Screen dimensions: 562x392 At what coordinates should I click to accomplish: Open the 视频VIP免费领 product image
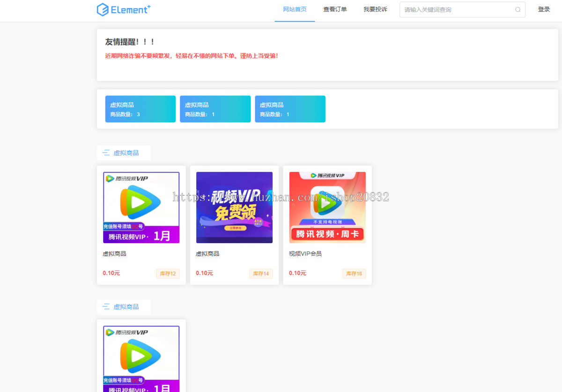coord(234,207)
